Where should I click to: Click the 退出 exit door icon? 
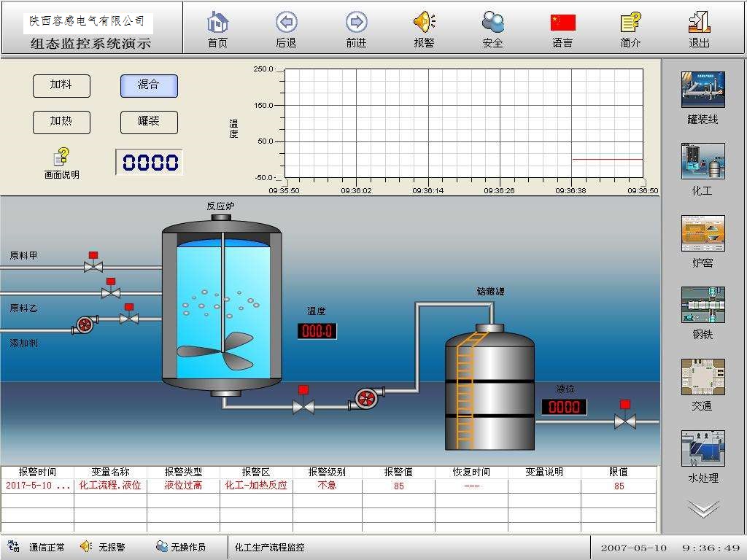[699, 23]
